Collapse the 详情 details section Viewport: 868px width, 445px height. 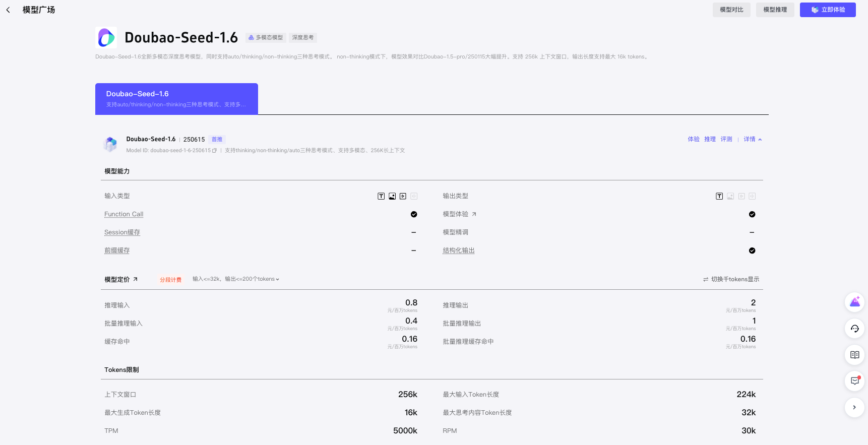coord(753,139)
